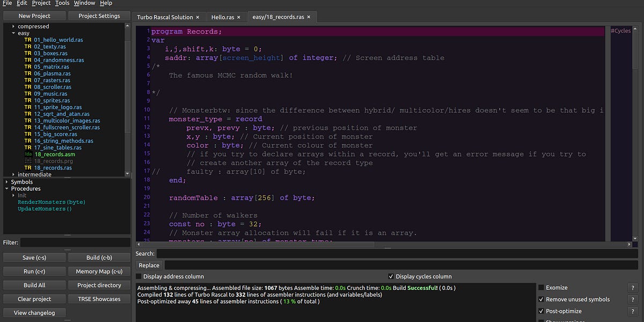Click the help icon beside Post-optimize
The image size is (644, 322).
tap(633, 311)
